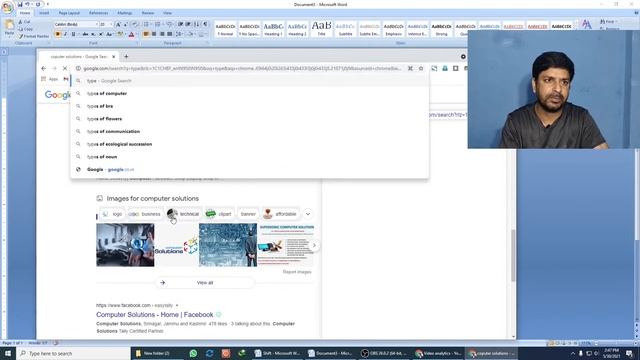Open the View ribbon tab
640x360 pixels.
coord(167,13)
